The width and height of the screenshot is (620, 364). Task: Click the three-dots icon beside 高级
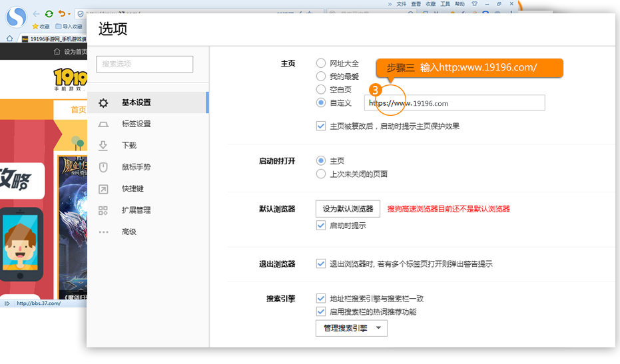point(103,232)
